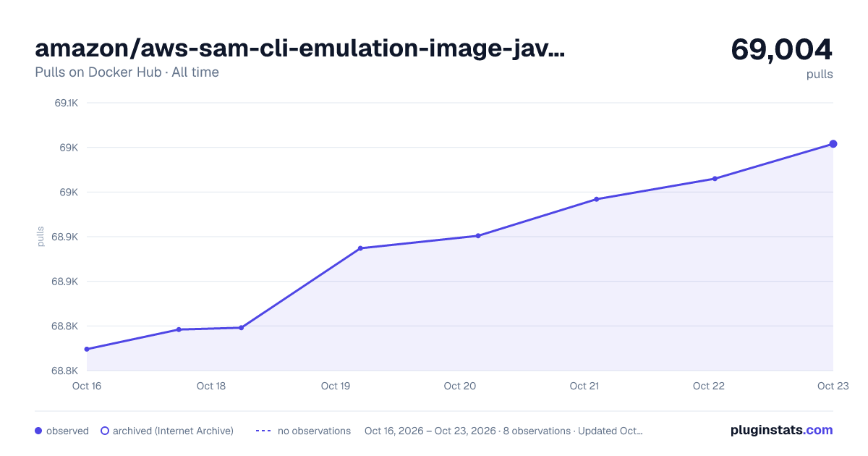Image resolution: width=868 pixels, height=456 pixels.
Task: Click the Oct 16 x-axis label
Action: point(87,387)
